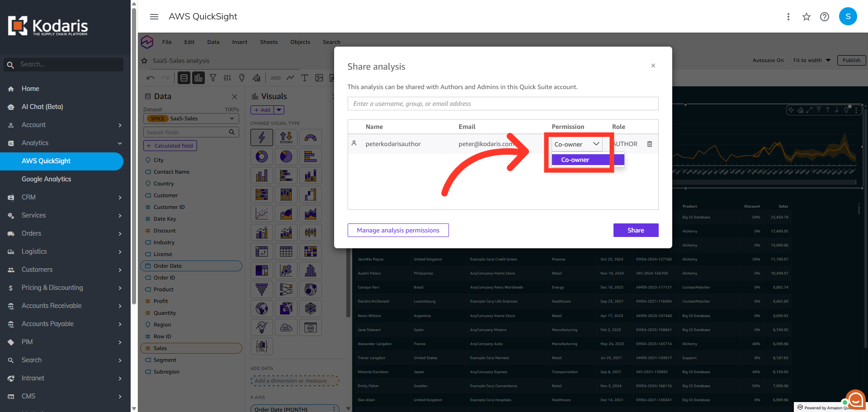Choose the scatter plot visual type

pyautogui.click(x=286, y=270)
